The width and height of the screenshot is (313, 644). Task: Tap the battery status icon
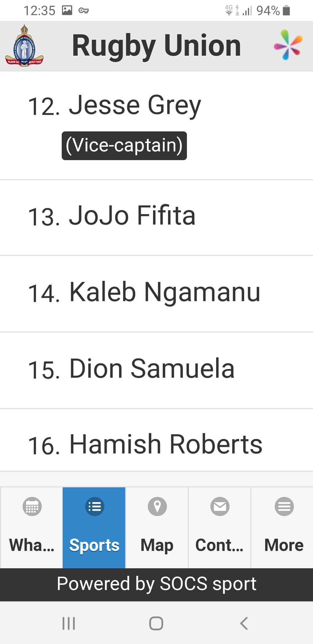[x=286, y=11]
